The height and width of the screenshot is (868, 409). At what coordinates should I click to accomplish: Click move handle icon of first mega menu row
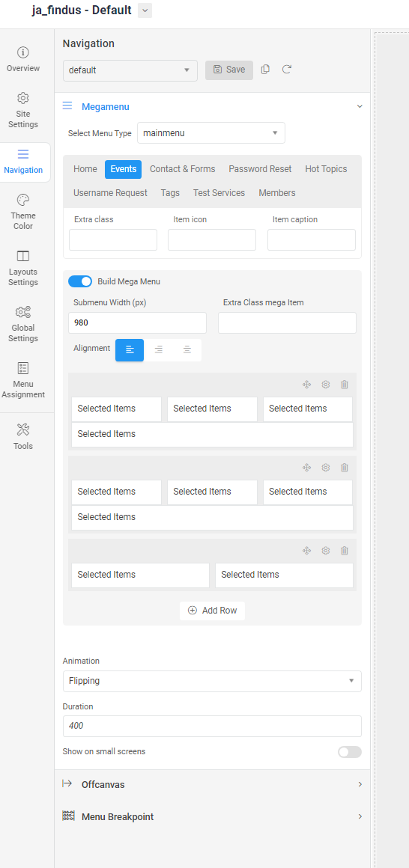306,384
